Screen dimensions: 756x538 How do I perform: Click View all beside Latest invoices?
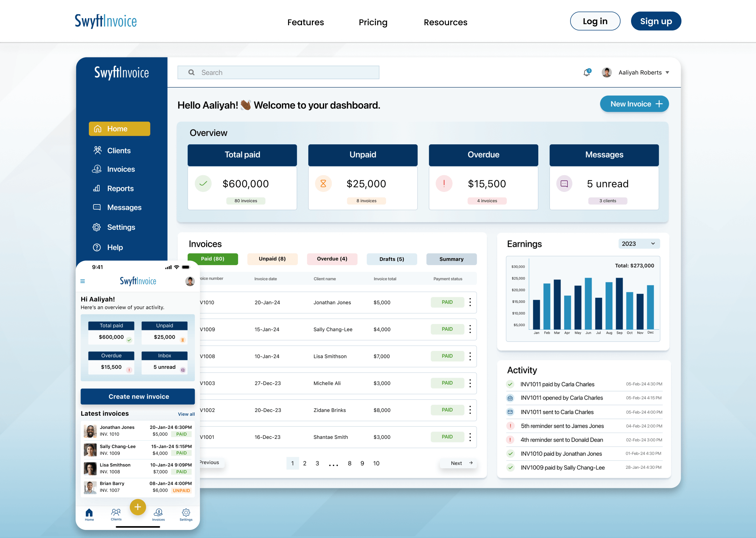tap(186, 414)
